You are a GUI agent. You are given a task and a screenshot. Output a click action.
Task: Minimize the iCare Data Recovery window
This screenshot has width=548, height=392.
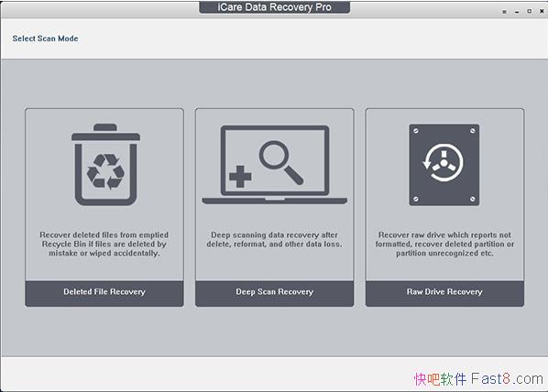tap(517, 12)
